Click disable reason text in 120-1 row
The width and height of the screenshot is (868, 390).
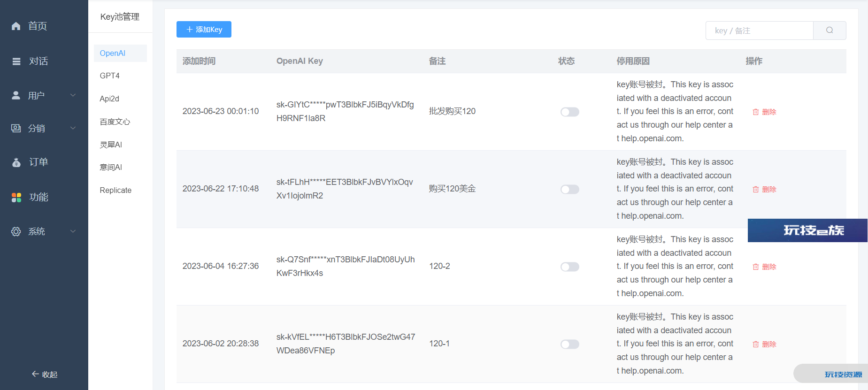click(x=675, y=344)
